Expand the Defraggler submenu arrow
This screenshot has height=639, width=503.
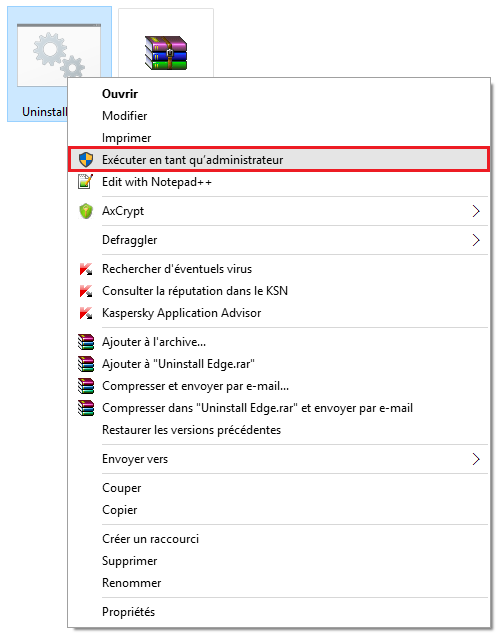(x=476, y=240)
